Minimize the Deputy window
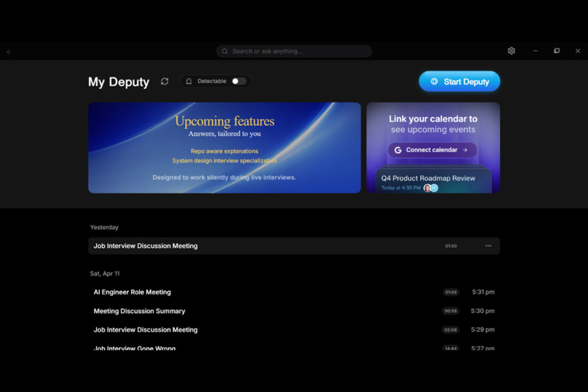Screen dimensions: 588x392 [536, 51]
